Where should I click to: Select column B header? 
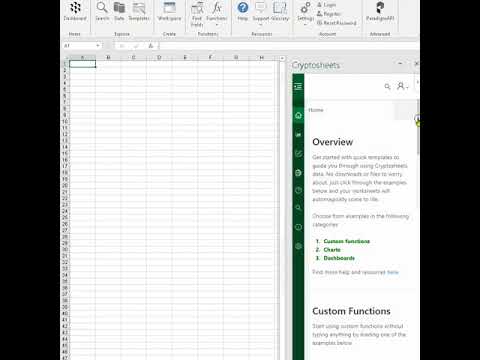tap(108, 57)
